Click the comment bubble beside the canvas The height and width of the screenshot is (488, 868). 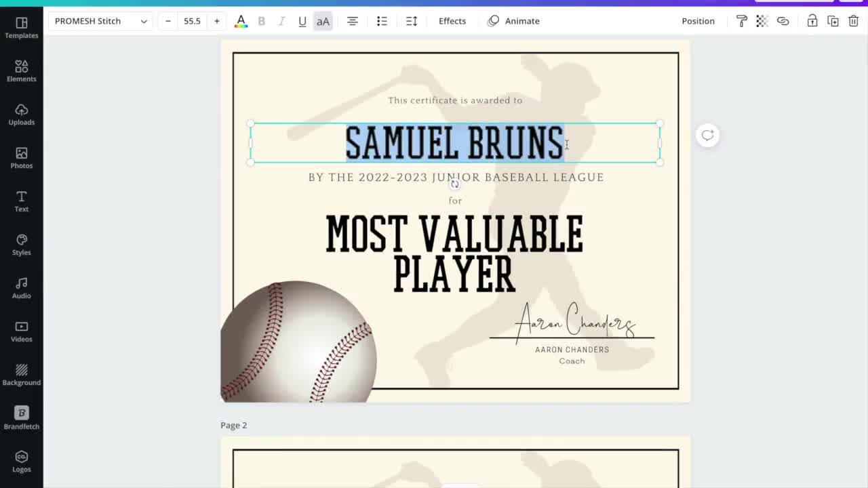(x=708, y=135)
